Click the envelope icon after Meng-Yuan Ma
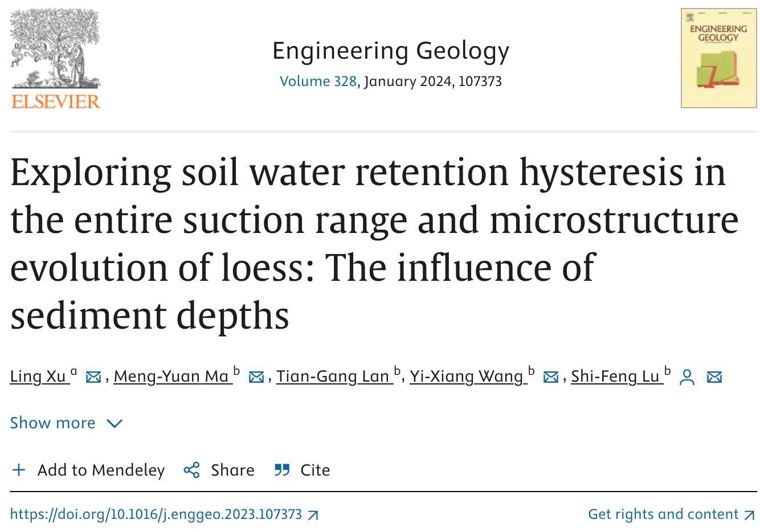Image resolution: width=760 pixels, height=532 pixels. point(256,377)
